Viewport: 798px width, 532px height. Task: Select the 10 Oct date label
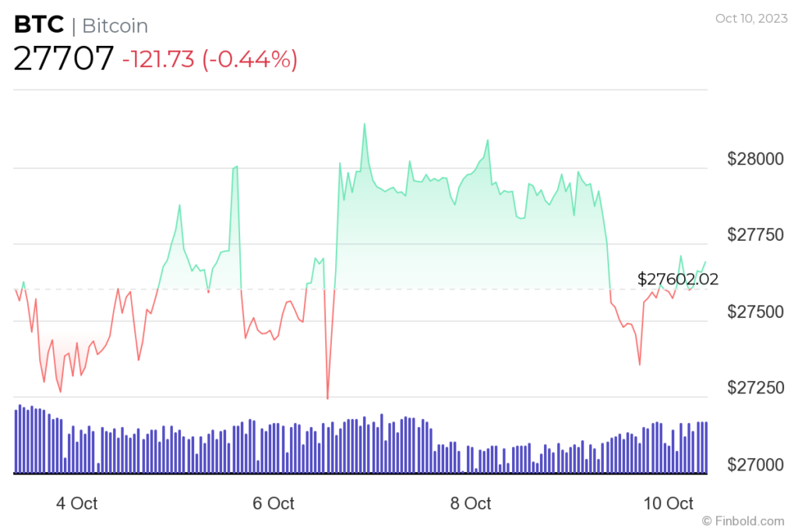668,503
